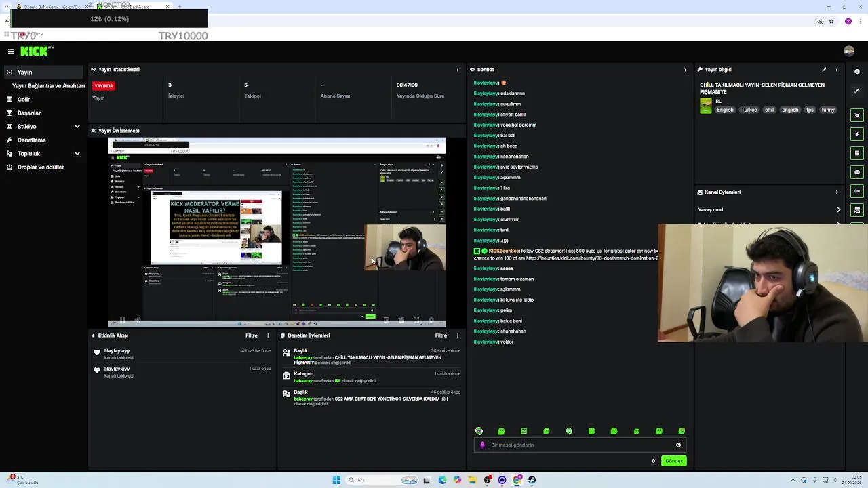Click the chat bubble icon in right sidebar
868x488 pixels.
[x=857, y=172]
